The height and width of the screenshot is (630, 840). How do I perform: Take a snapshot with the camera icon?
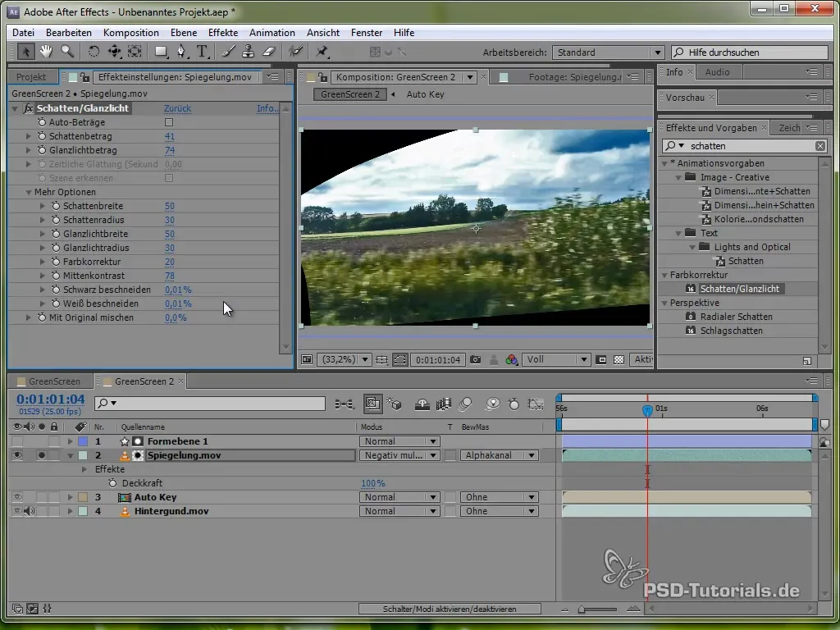[x=475, y=359]
